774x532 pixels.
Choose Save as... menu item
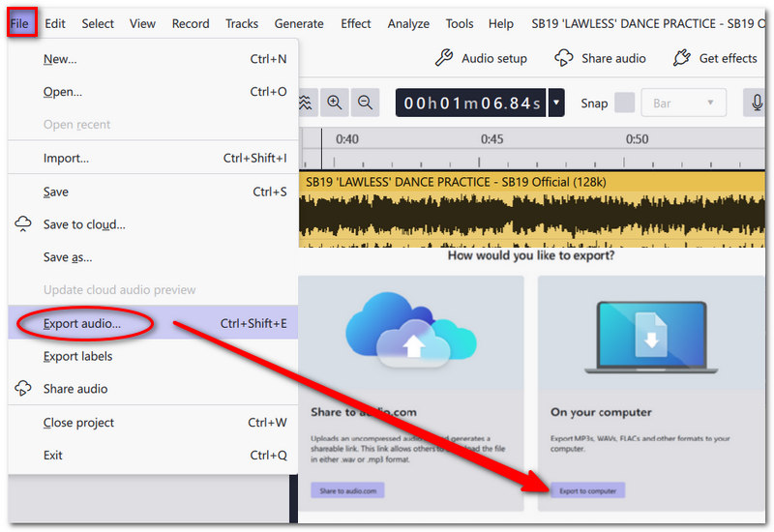coord(153,257)
